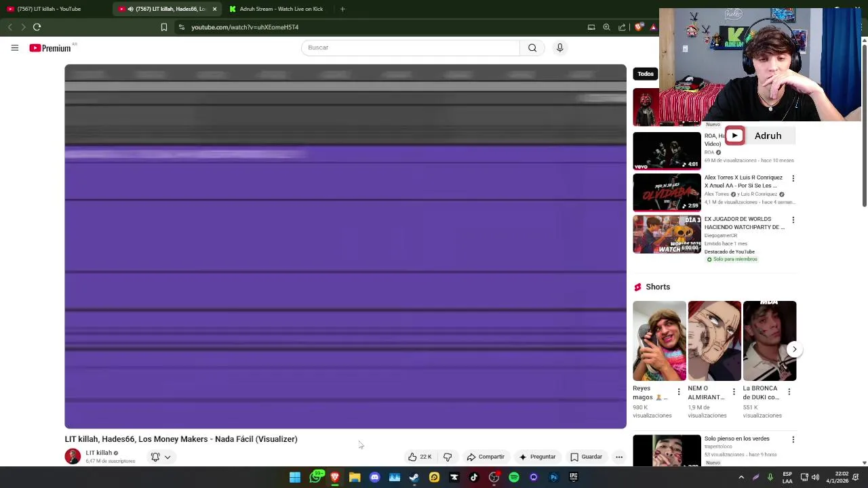Image resolution: width=868 pixels, height=488 pixels.
Task: Start voice search with microphone icon
Action: 559,47
